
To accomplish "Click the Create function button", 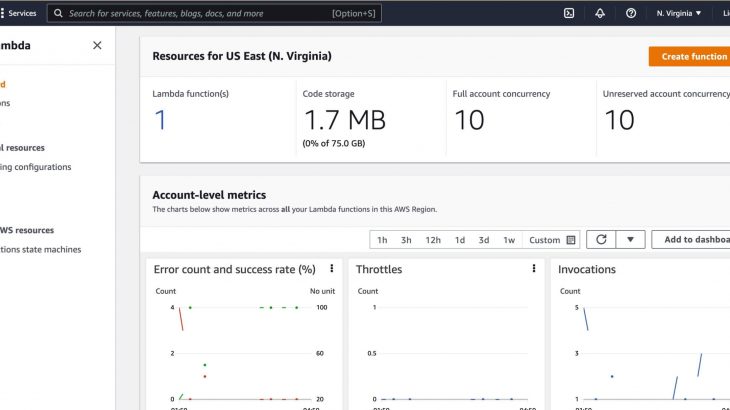I will [x=689, y=56].
